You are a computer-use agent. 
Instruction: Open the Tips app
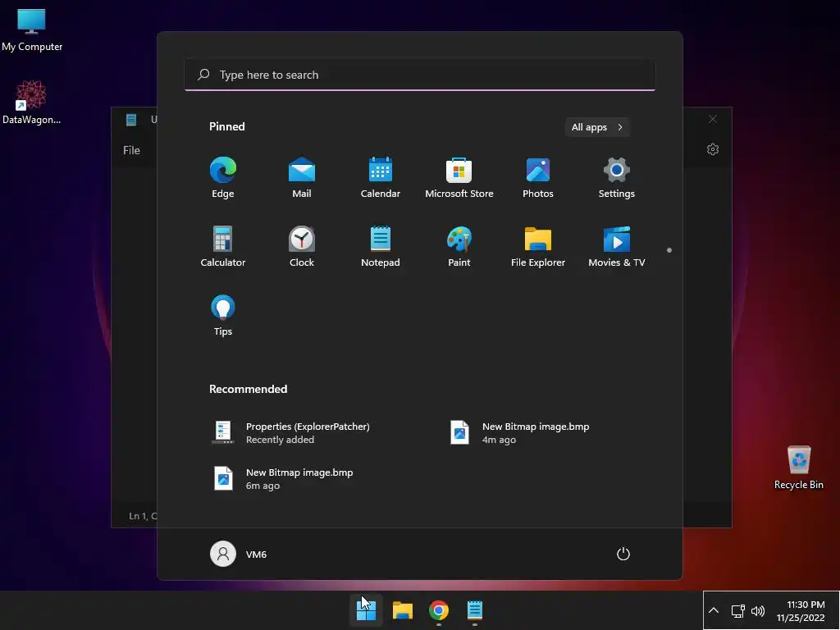(x=223, y=316)
